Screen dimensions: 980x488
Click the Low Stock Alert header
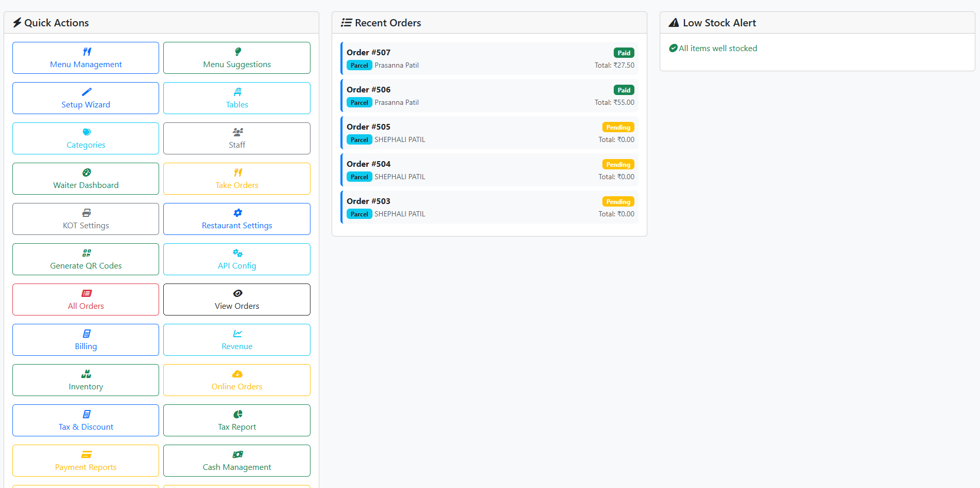[719, 23]
